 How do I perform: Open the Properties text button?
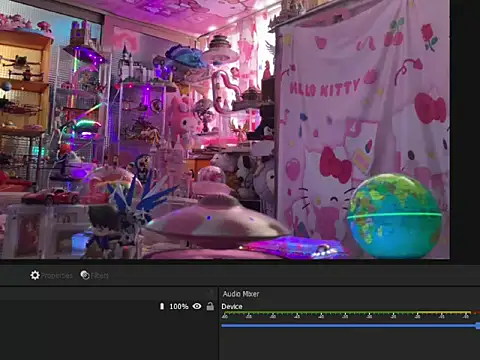pos(56,276)
